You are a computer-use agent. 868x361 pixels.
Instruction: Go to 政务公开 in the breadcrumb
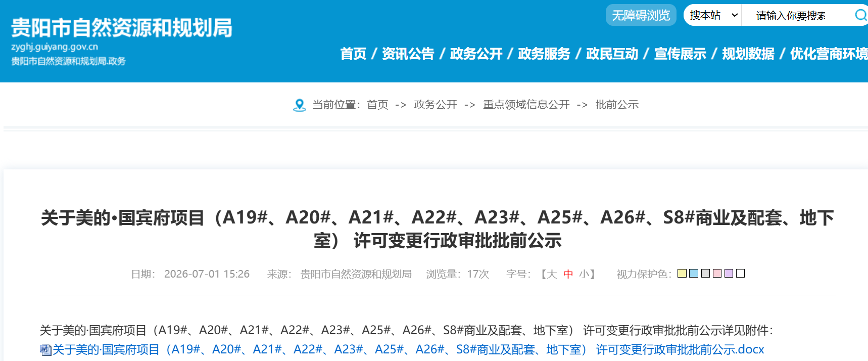(435, 105)
